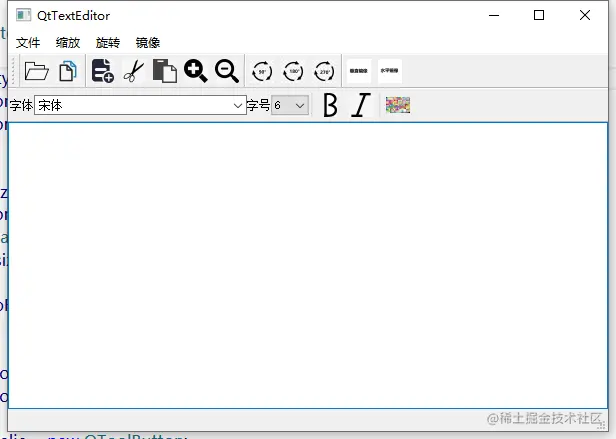Rotate by 90 degrees icon
616x439 pixels.
coord(262,72)
